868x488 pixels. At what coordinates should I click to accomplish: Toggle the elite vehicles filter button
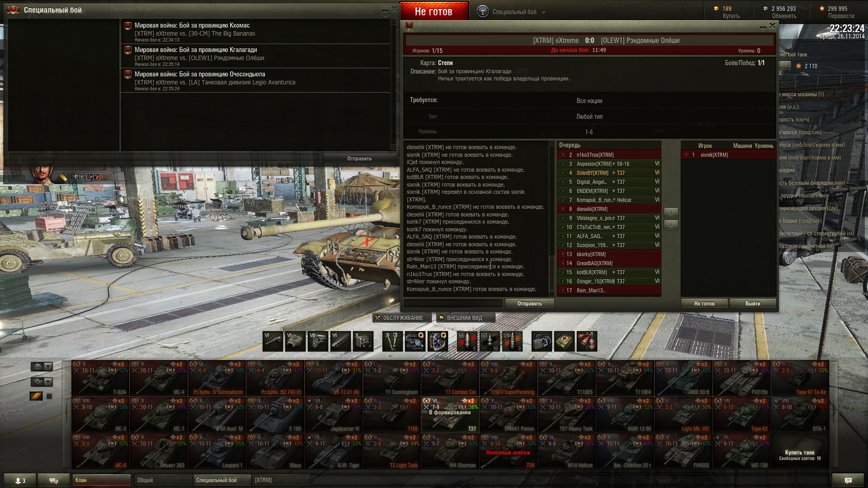click(x=36, y=396)
